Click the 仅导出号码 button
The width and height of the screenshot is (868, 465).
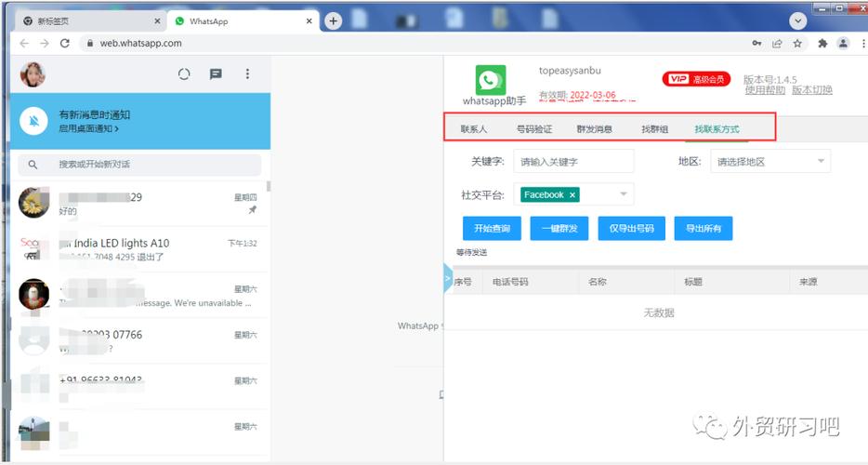pyautogui.click(x=632, y=229)
